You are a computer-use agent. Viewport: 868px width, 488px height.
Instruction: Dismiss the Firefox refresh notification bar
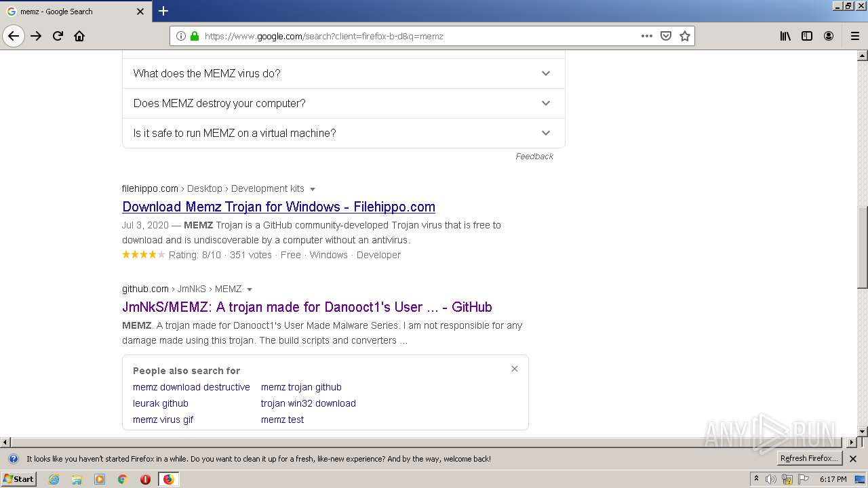pyautogui.click(x=853, y=459)
